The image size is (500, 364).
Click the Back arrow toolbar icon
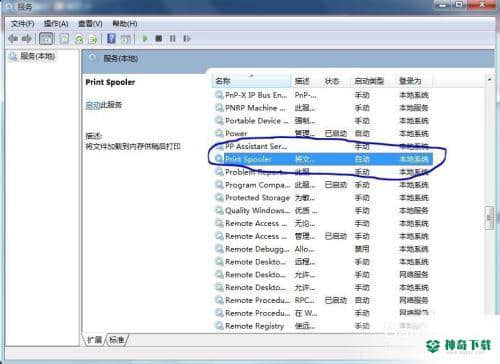[13, 39]
